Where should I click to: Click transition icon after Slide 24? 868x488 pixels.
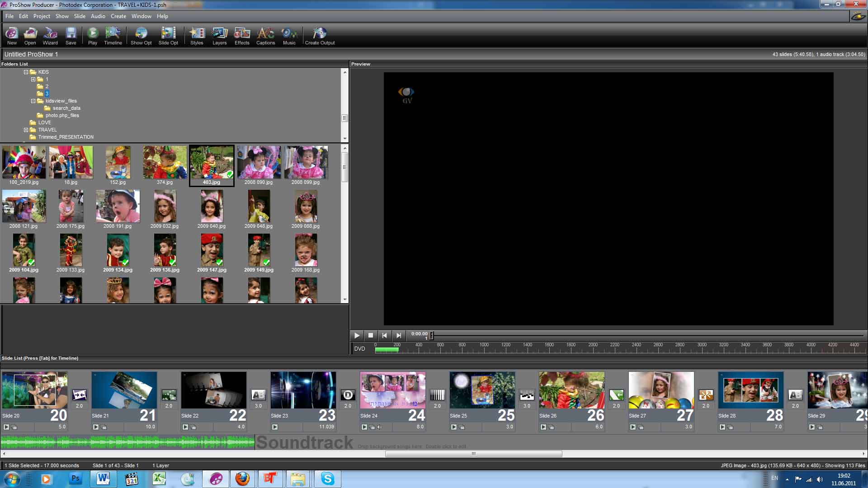(438, 395)
